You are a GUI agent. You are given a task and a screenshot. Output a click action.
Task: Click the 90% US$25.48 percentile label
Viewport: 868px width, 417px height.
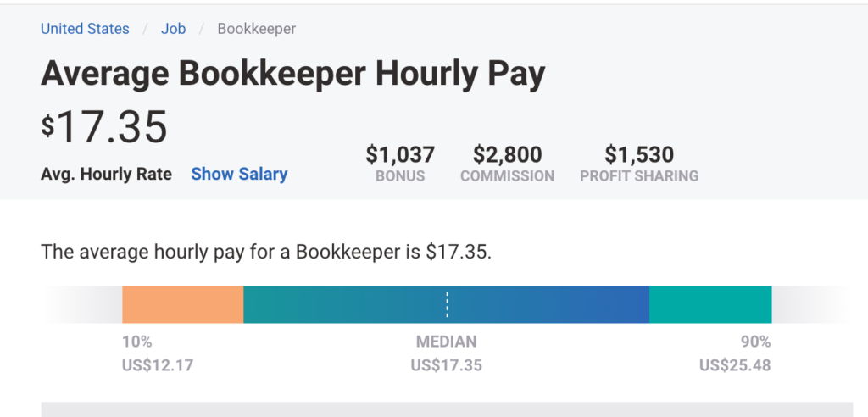click(734, 354)
